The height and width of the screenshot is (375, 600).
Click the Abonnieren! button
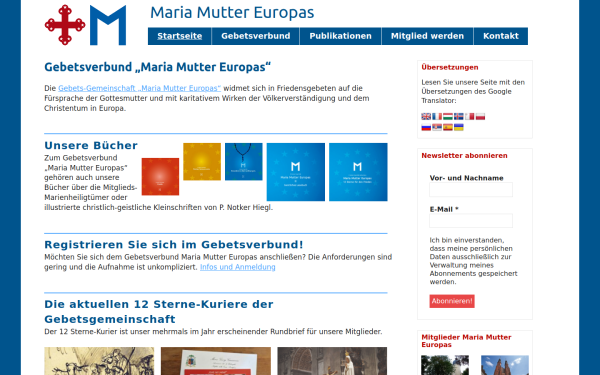[x=452, y=301]
